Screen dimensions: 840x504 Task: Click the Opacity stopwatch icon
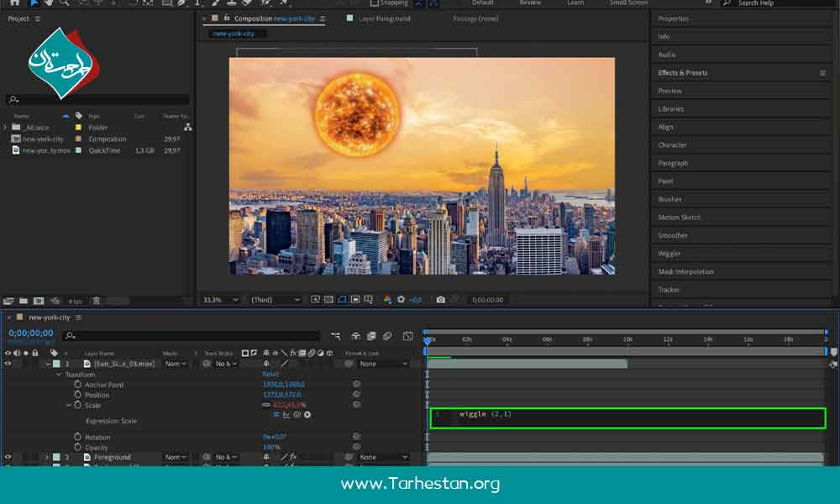coord(78,447)
